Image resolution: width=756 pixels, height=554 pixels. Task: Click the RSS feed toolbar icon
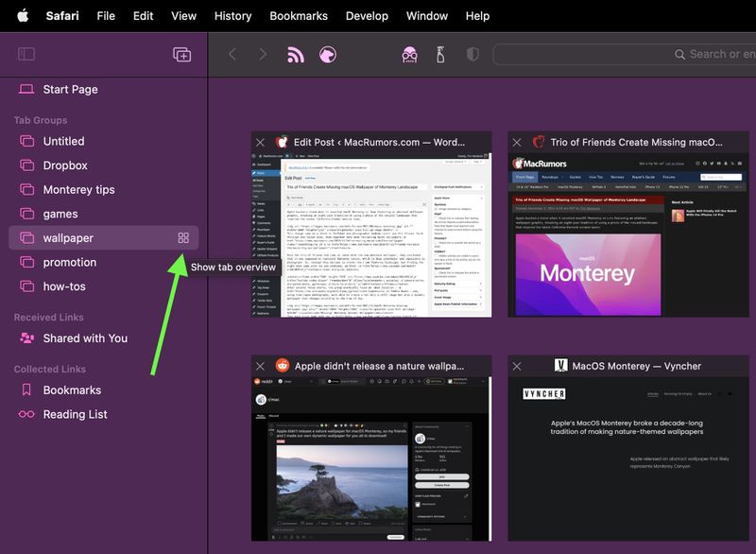point(296,55)
